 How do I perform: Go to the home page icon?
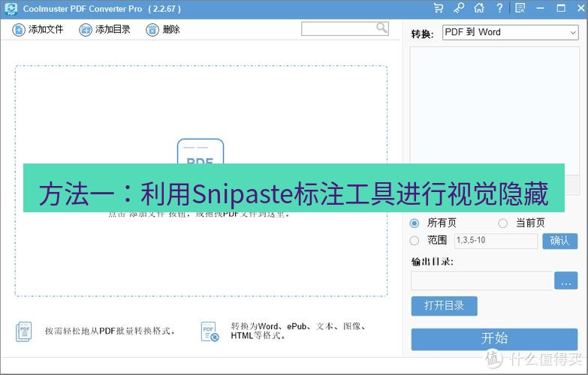(479, 7)
